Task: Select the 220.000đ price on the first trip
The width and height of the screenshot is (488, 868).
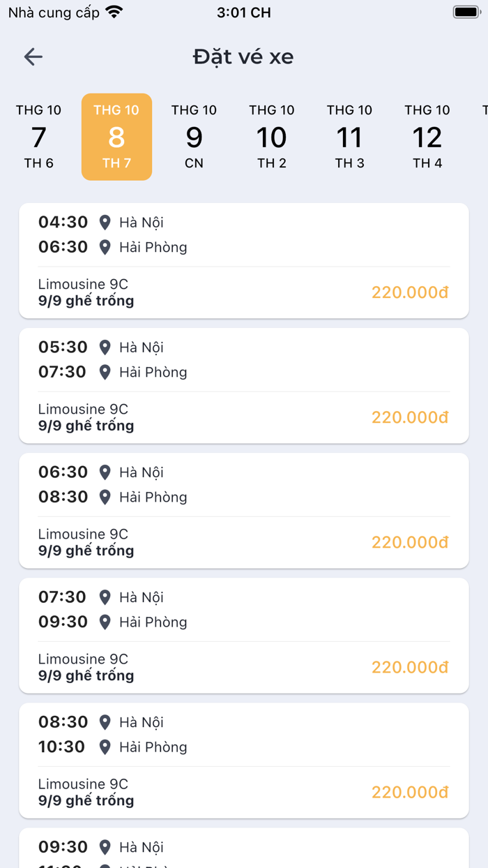Action: (410, 292)
